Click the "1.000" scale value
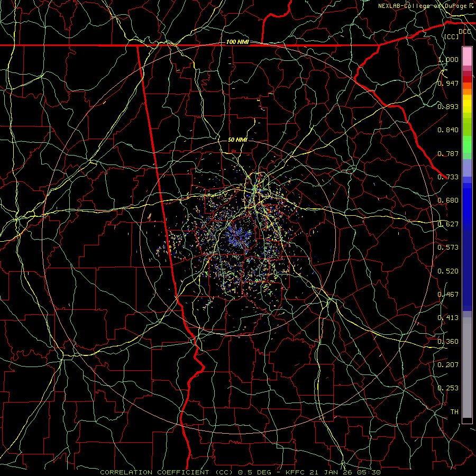This screenshot has width=476, height=476. (x=448, y=59)
